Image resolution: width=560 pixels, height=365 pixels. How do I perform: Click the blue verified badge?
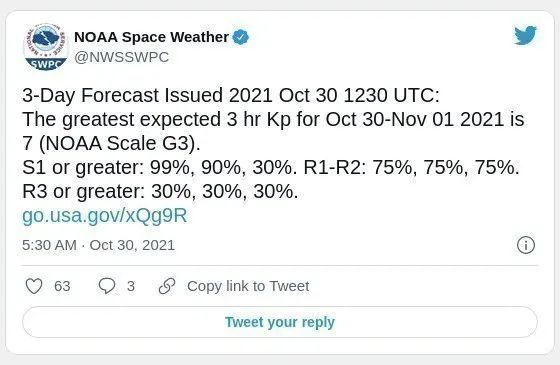241,37
